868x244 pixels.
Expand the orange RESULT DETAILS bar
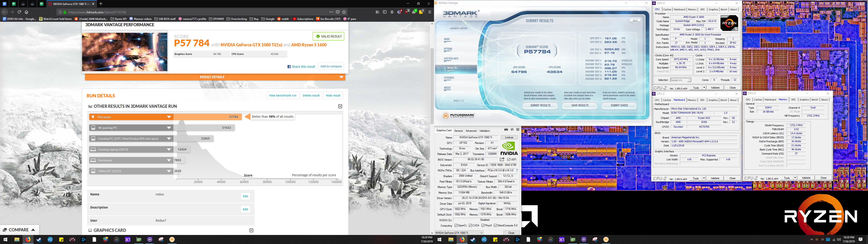(x=215, y=77)
